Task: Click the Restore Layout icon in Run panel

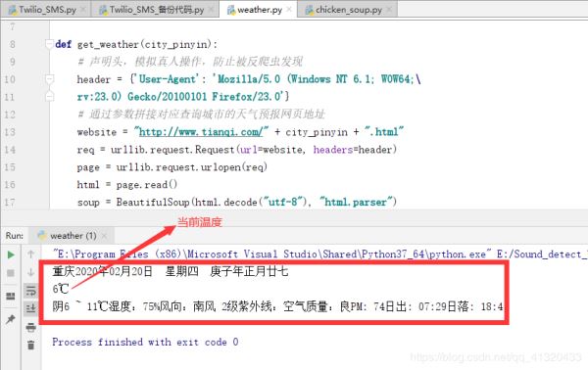Action: point(11,297)
